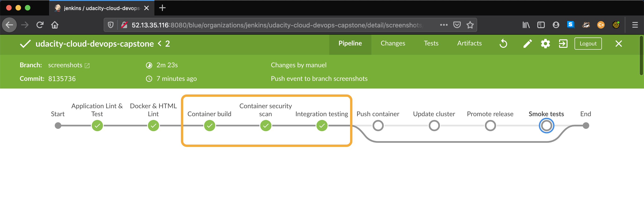The image size is (644, 201).
Task: Save page to Pocket icon
Action: (457, 25)
